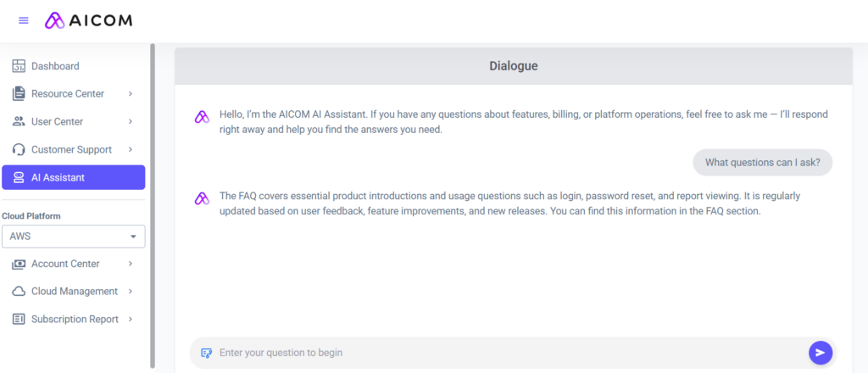The height and width of the screenshot is (373, 868).
Task: Click the Cloud Management cloud icon
Action: tap(19, 291)
